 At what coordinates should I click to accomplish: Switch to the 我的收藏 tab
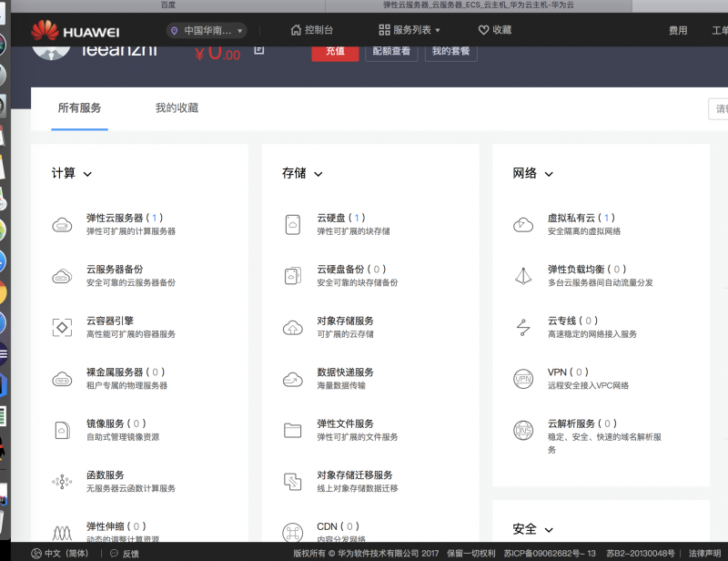[177, 108]
